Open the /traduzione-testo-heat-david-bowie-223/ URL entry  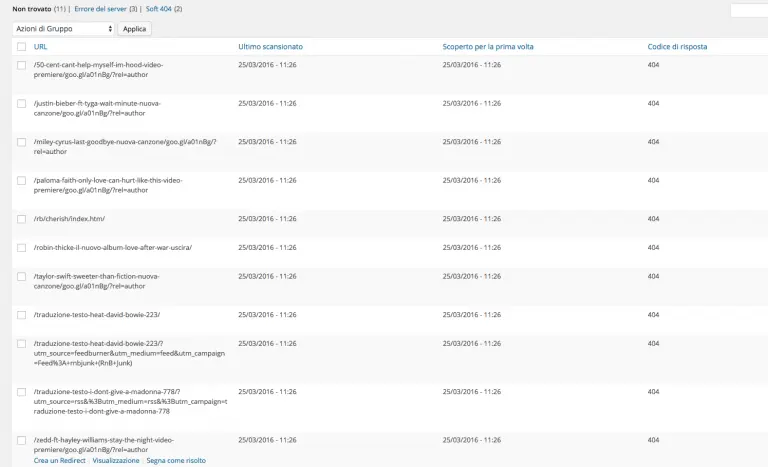96,315
